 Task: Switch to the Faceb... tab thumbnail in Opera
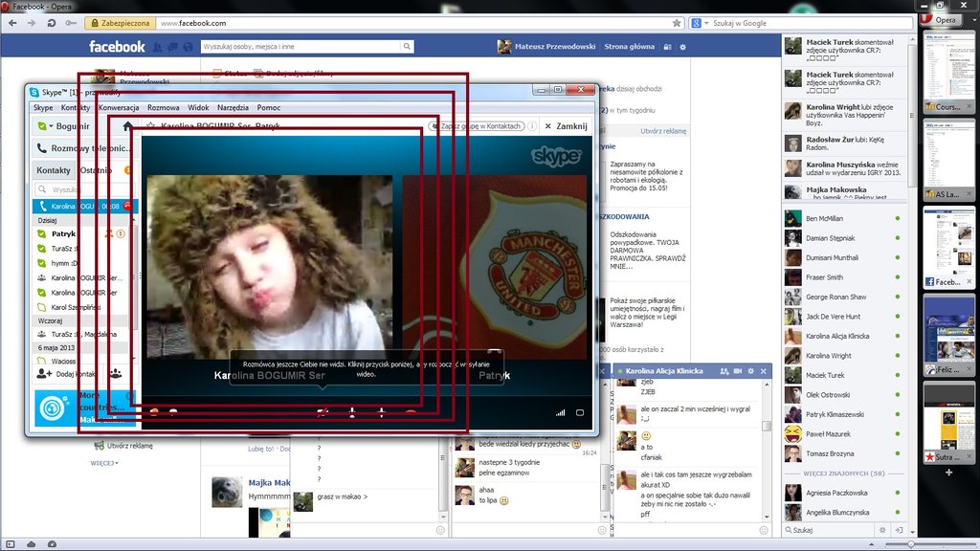(x=948, y=248)
